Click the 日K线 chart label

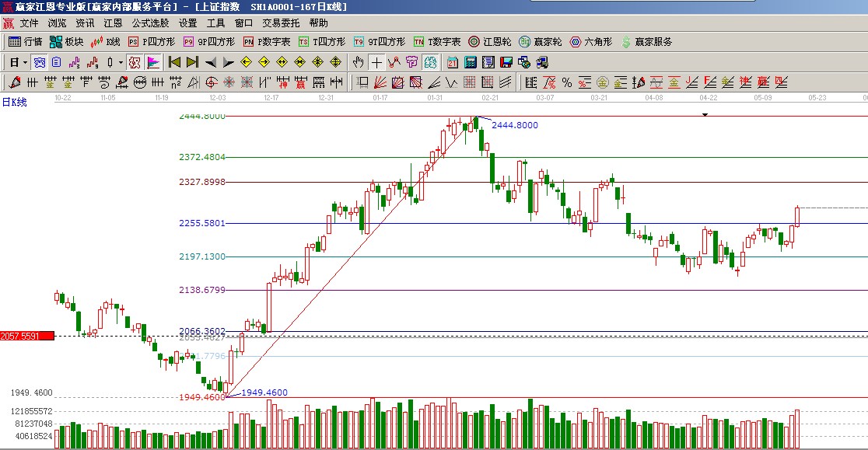pyautogui.click(x=14, y=102)
